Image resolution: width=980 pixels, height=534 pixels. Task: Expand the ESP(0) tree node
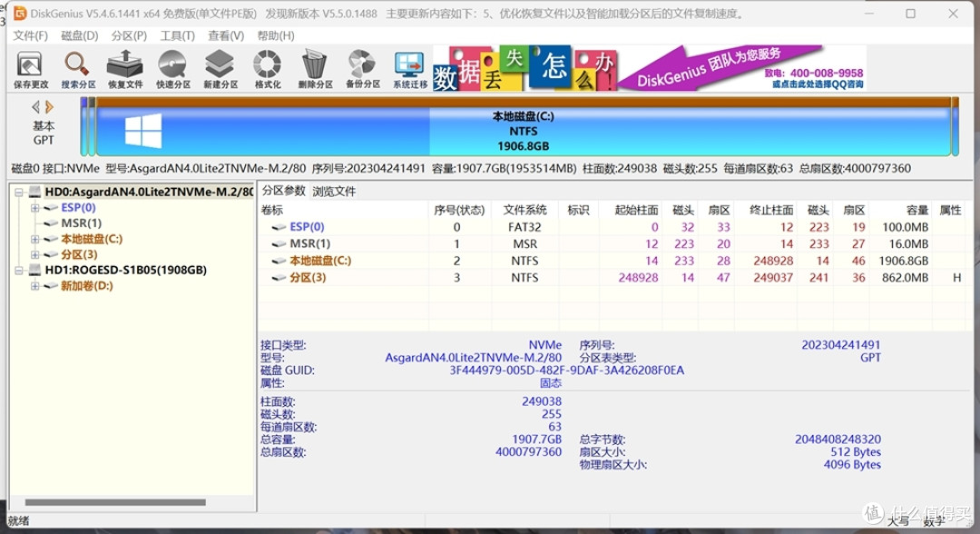(x=35, y=208)
